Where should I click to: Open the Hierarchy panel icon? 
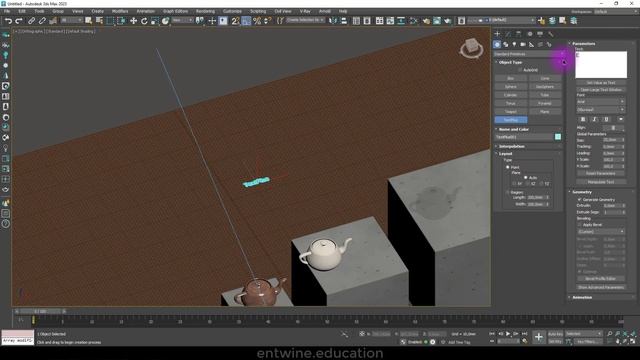pyautogui.click(x=518, y=34)
